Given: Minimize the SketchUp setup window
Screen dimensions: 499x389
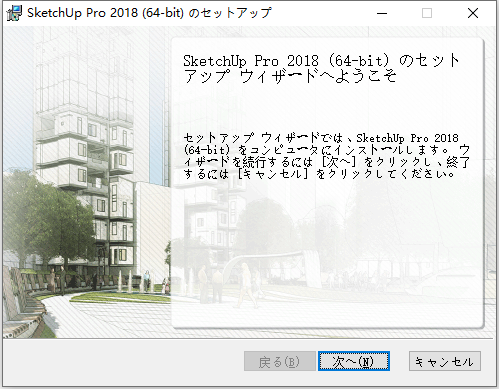Looking at the screenshot, I should pyautogui.click(x=382, y=13).
